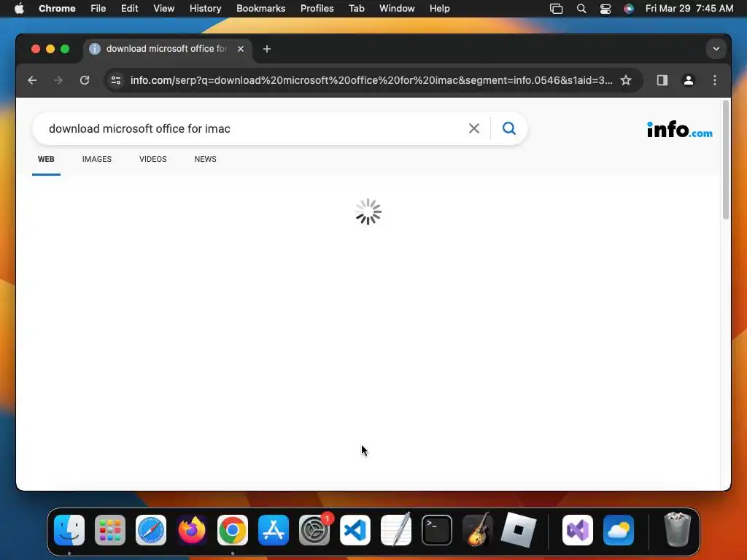Open the Chrome app menu

[57, 9]
